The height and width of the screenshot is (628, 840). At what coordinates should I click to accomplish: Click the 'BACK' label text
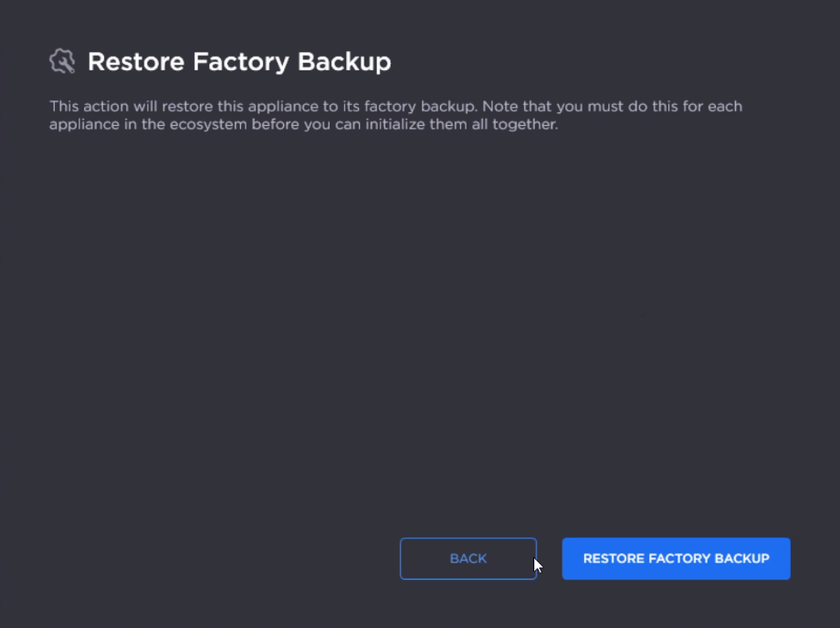pos(468,559)
